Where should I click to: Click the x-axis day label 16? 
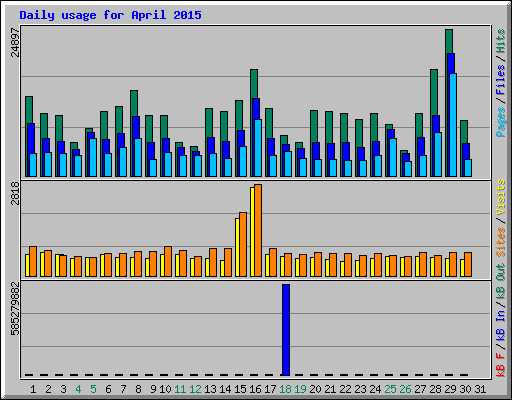click(255, 389)
